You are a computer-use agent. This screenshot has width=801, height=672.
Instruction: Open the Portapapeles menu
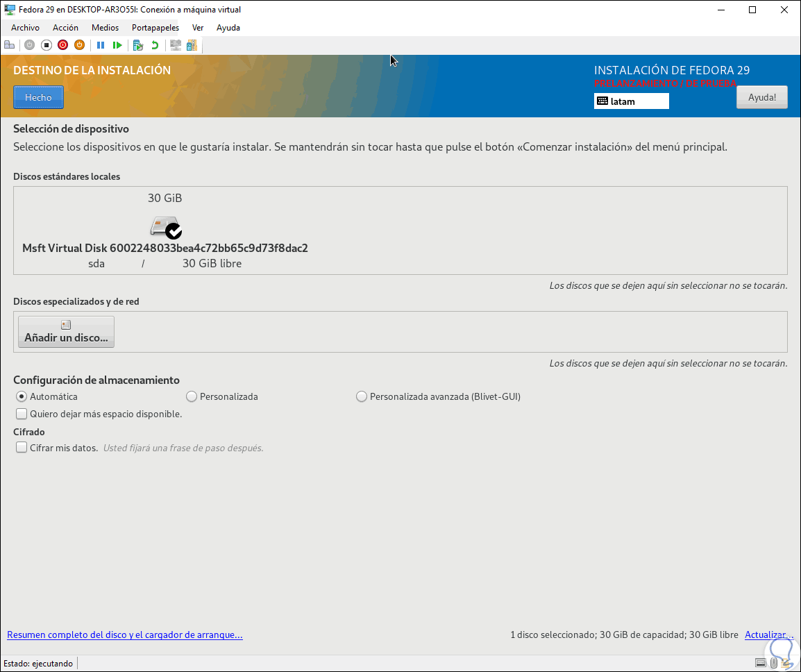(155, 28)
